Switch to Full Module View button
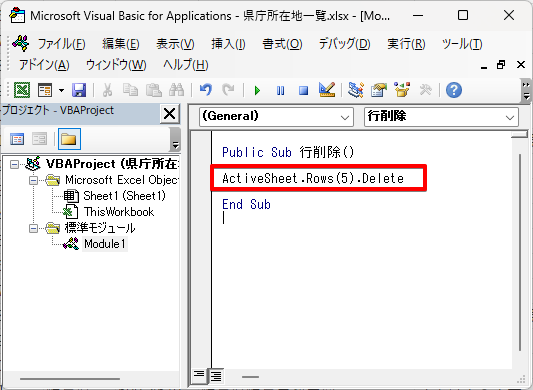533x390 pixels. pos(216,376)
